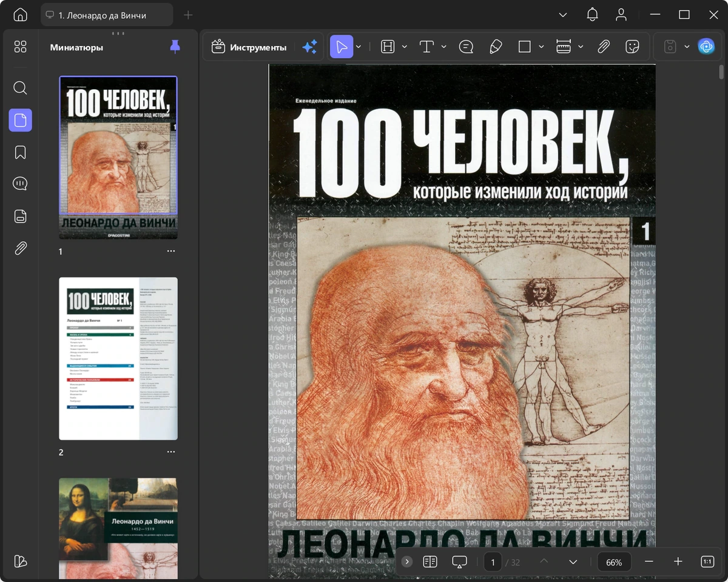Select the rectangle shape tool

[525, 47]
